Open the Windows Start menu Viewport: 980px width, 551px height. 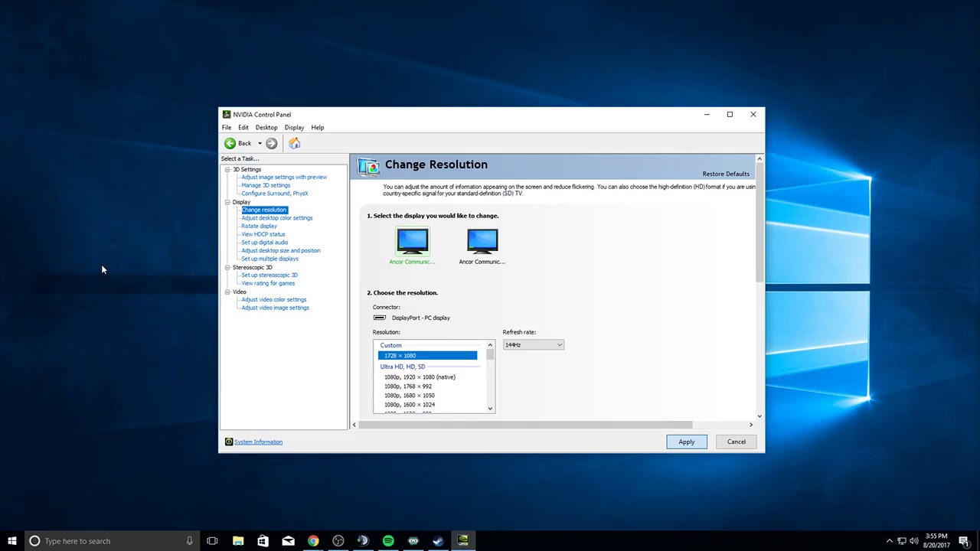pos(12,541)
